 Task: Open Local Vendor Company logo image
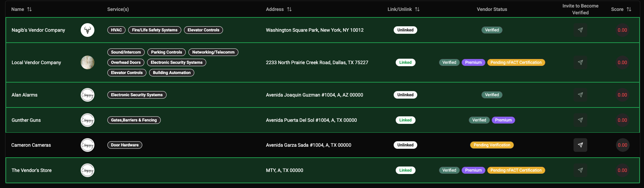pyautogui.click(x=88, y=62)
